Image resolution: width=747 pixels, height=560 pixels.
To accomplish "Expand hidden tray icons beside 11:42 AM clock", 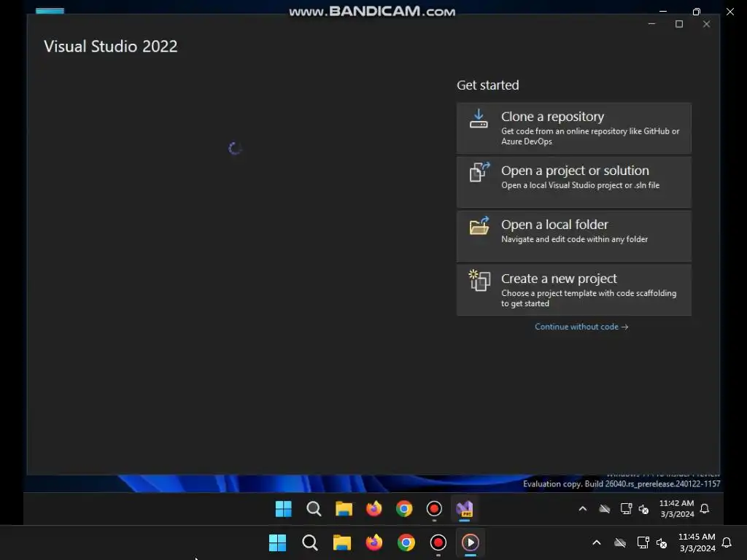I will point(582,508).
